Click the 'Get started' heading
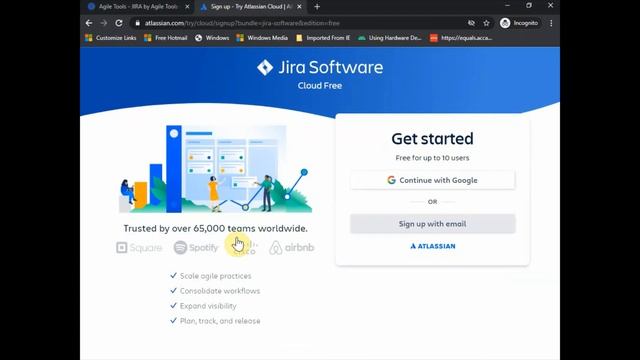The width and height of the screenshot is (640, 360). click(x=432, y=139)
